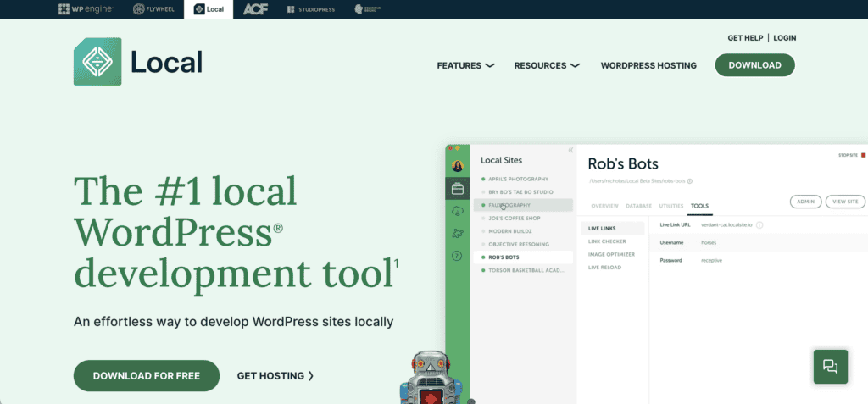Click the username value horses
This screenshot has width=868, height=404.
coord(709,242)
